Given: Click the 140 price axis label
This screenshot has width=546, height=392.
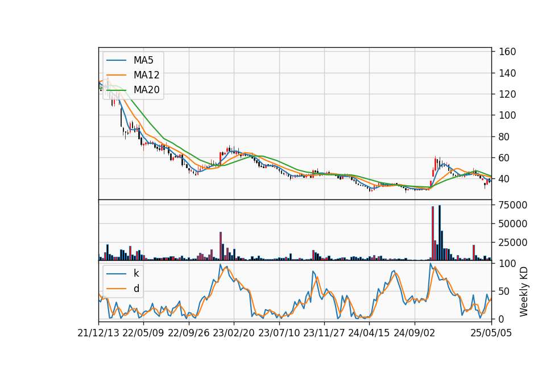Looking at the screenshot, I should (x=507, y=73).
